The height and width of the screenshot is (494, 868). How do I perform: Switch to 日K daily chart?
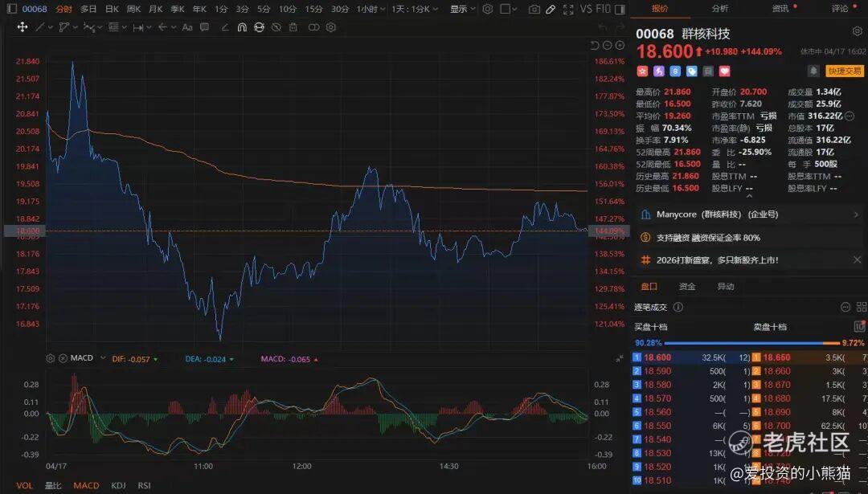point(112,10)
